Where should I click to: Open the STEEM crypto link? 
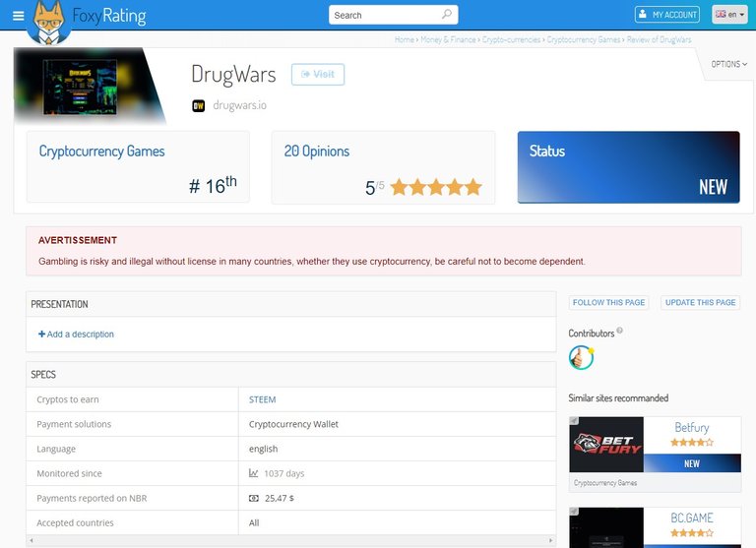[x=262, y=399]
